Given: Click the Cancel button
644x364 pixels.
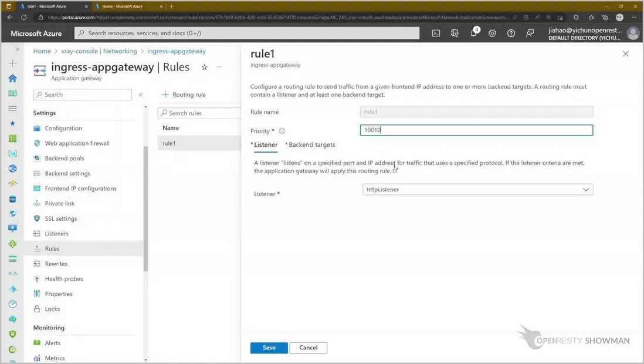Looking at the screenshot, I should (x=308, y=348).
